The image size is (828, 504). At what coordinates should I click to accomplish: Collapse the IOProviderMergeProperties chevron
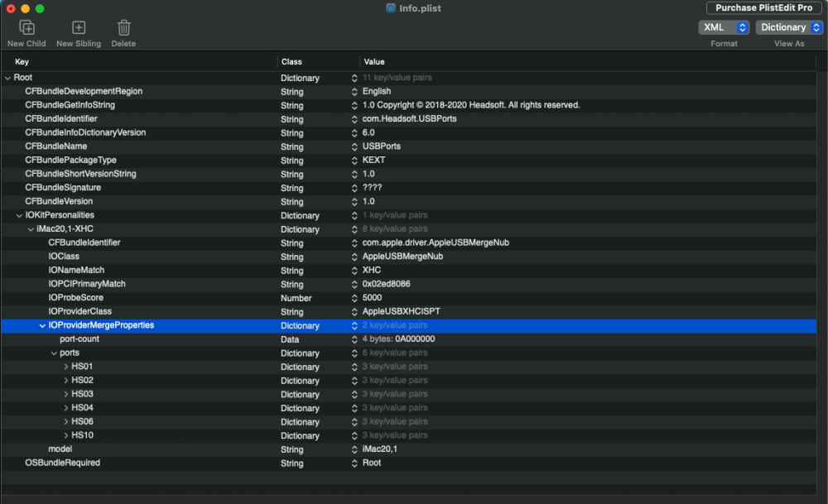coord(42,325)
